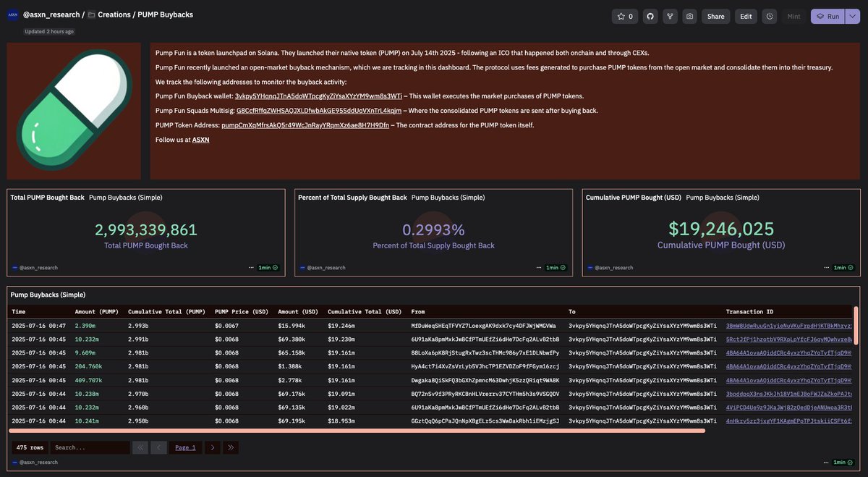
Task: Open Percent of Total Supply Bought Back query title
Action: [353, 198]
